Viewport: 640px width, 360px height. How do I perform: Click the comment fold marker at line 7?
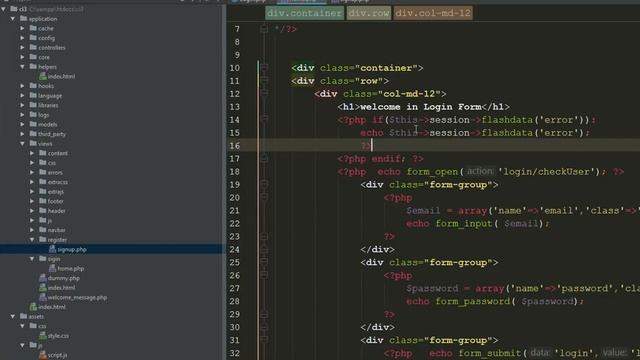pos(264,29)
